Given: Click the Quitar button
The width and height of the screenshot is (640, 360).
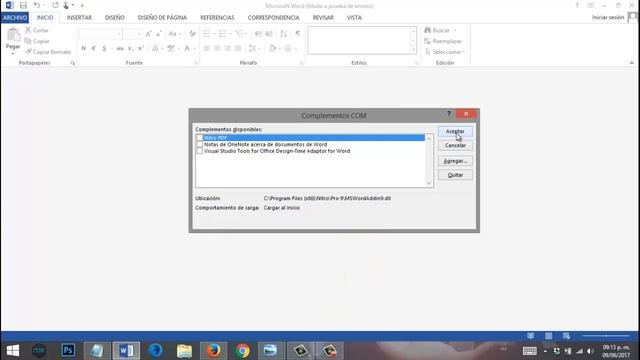Looking at the screenshot, I should point(455,175).
